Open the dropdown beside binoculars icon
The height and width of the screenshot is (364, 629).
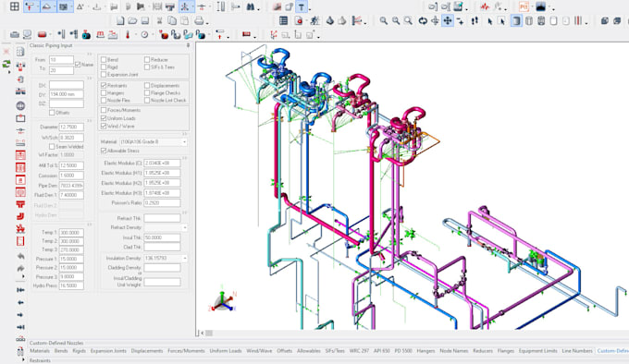[x=258, y=8]
